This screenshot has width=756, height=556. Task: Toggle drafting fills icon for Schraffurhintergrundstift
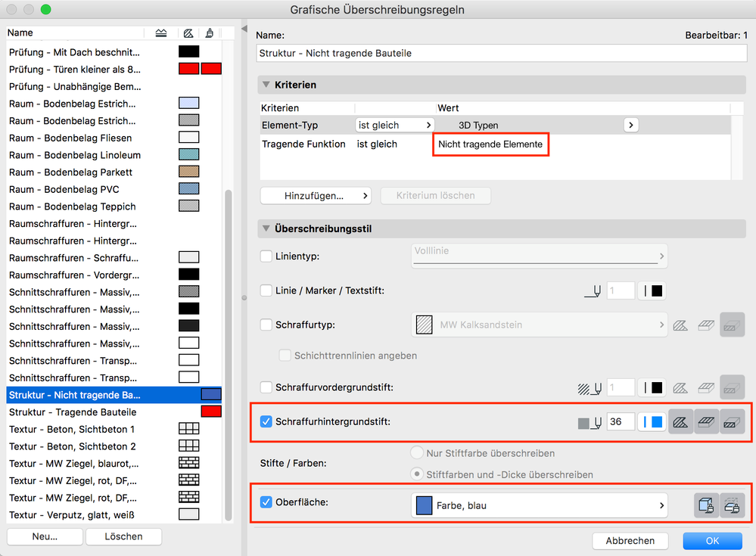[733, 422]
